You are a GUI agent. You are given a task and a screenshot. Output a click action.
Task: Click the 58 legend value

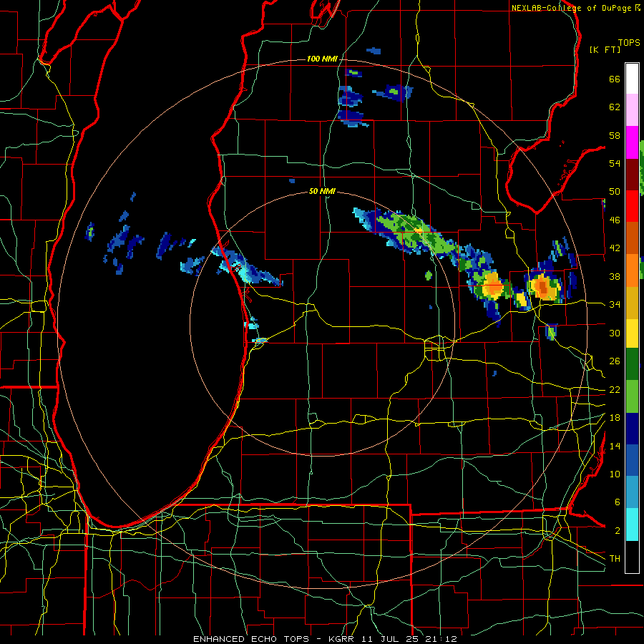coord(615,135)
